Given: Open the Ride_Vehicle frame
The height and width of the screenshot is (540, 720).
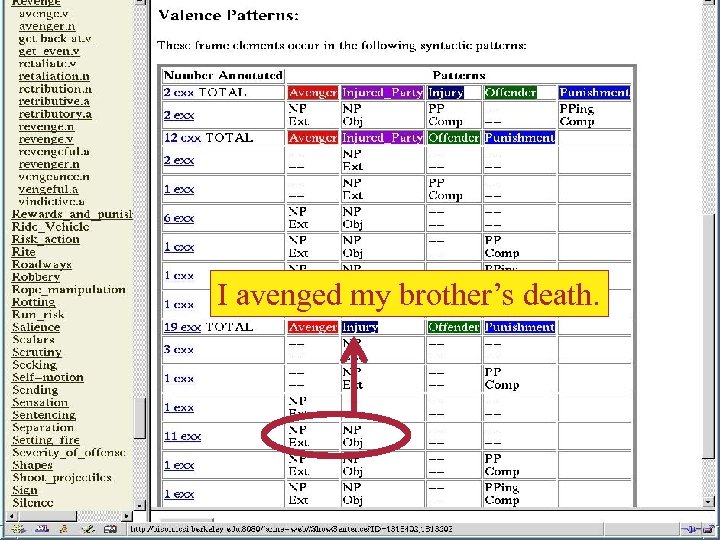Looking at the screenshot, I should 51,226.
